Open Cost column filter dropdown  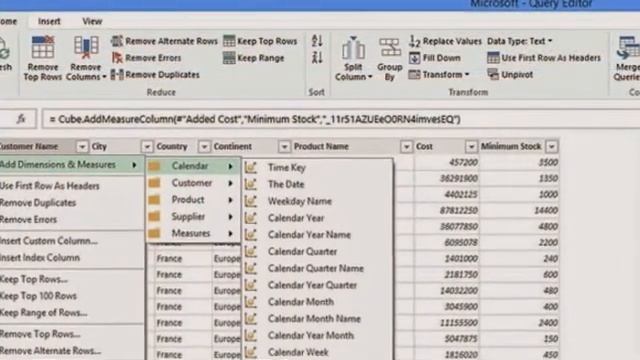[471, 147]
